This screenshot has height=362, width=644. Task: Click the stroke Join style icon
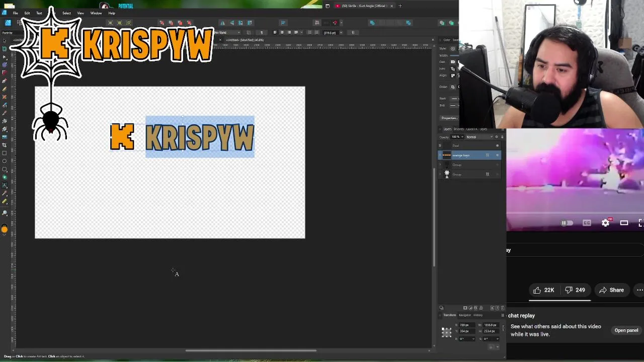pos(452,68)
